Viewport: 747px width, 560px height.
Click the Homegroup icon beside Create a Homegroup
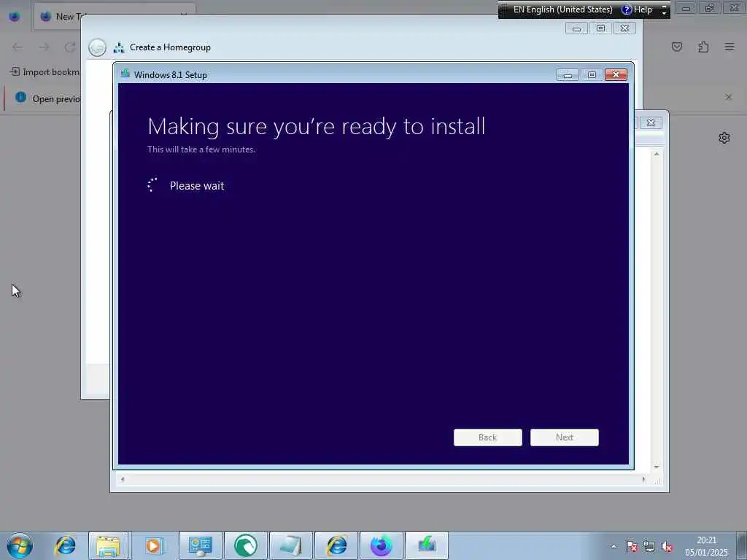pyautogui.click(x=119, y=47)
